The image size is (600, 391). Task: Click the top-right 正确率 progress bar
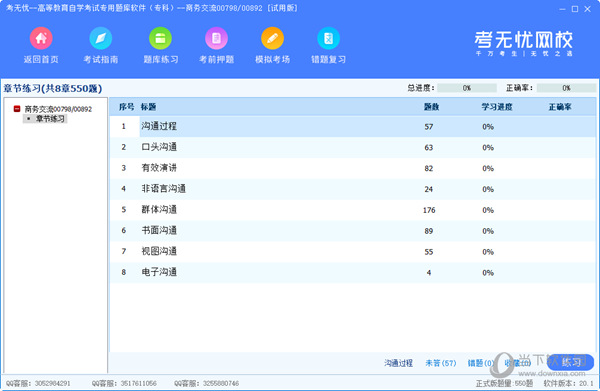pos(566,88)
